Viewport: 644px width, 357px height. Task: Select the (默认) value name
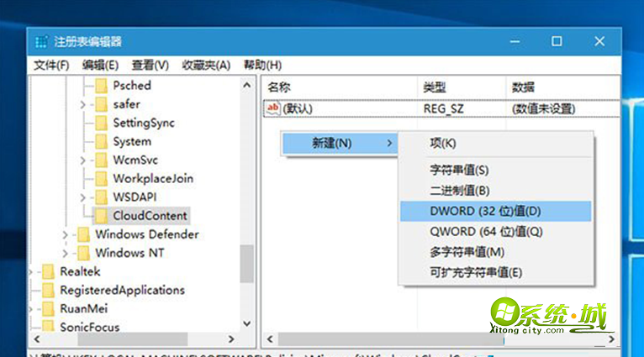(298, 108)
